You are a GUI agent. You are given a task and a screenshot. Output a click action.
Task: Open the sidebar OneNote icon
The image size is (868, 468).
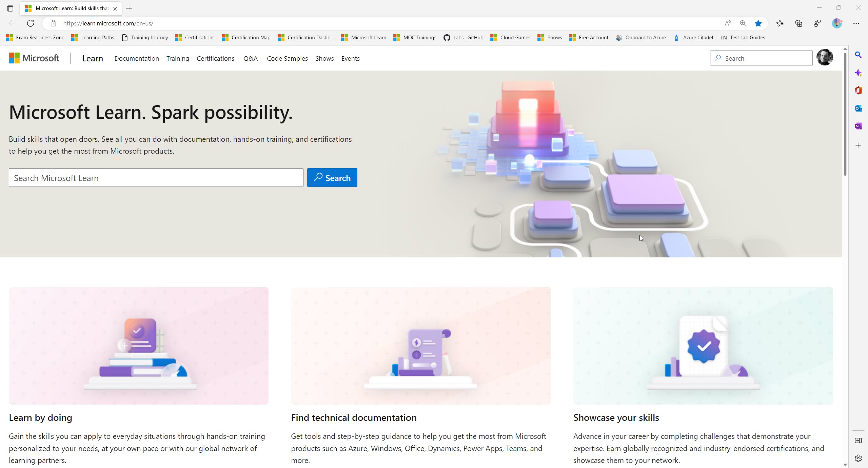pos(858,126)
